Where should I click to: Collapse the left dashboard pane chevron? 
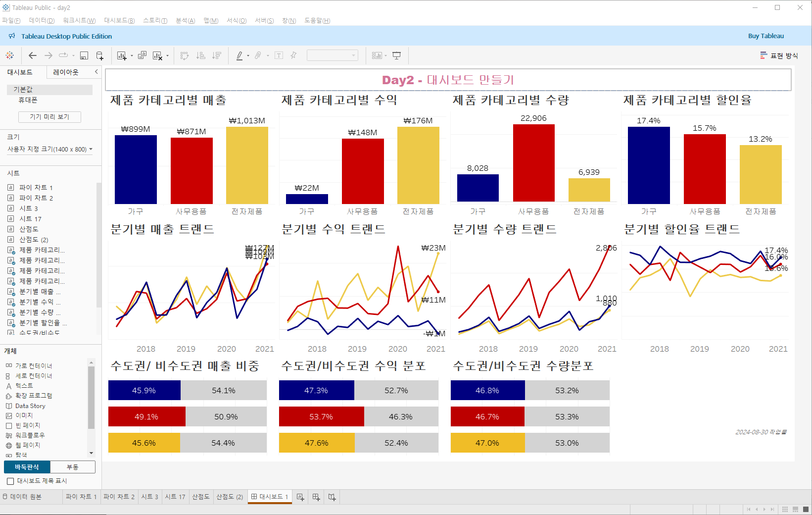pos(96,72)
